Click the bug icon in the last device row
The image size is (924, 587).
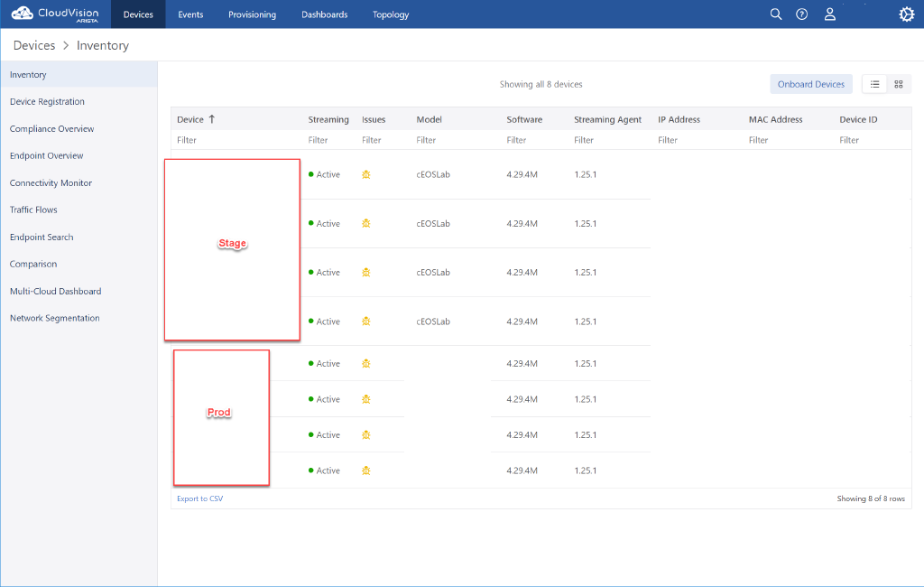365,470
